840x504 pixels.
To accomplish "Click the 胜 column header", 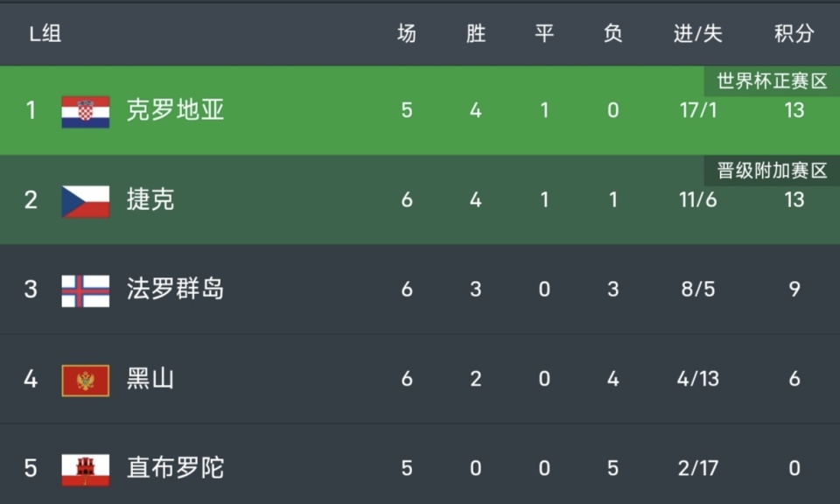I will tap(475, 34).
